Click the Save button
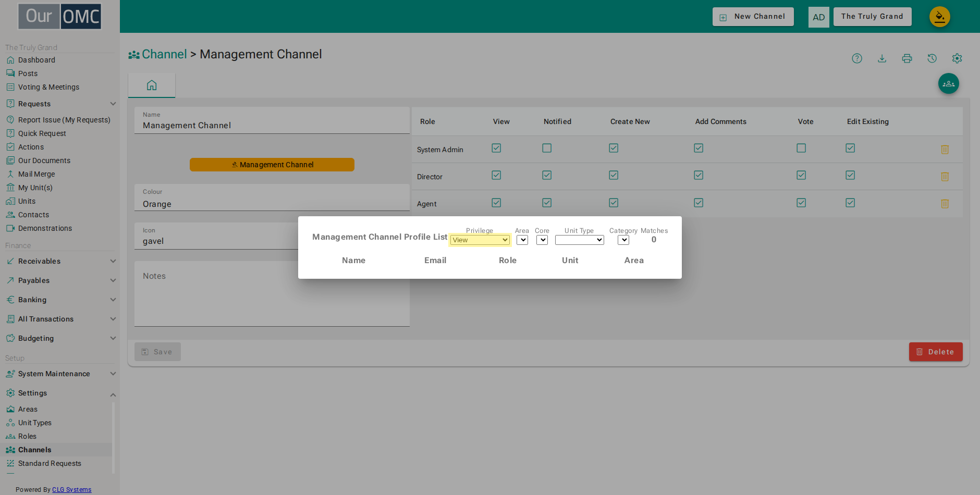 tap(157, 352)
